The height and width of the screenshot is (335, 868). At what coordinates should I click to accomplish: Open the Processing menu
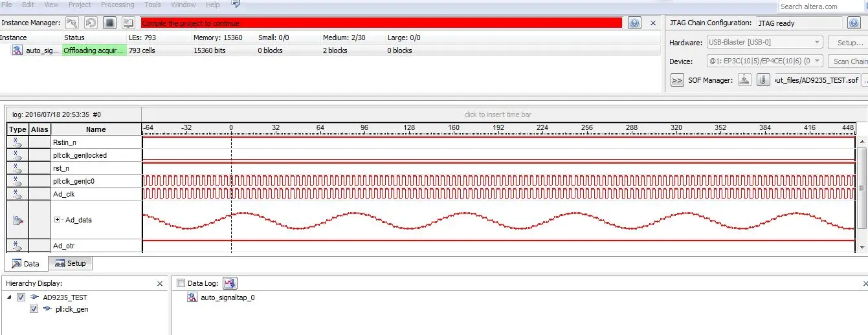coord(118,5)
